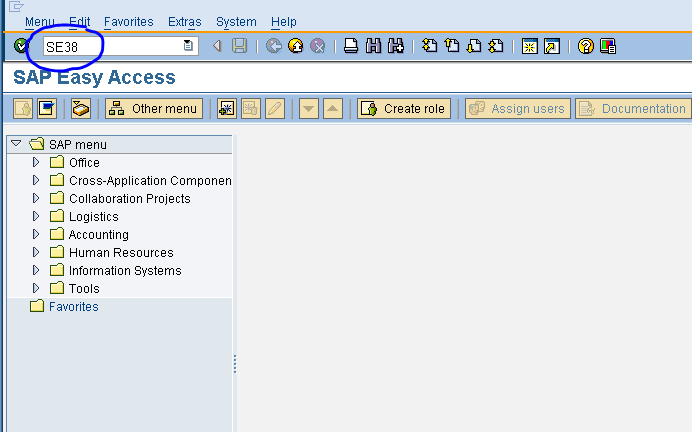Viewport: 692px width, 432px height.
Task: Click the command field containing SE38
Action: click(x=120, y=46)
